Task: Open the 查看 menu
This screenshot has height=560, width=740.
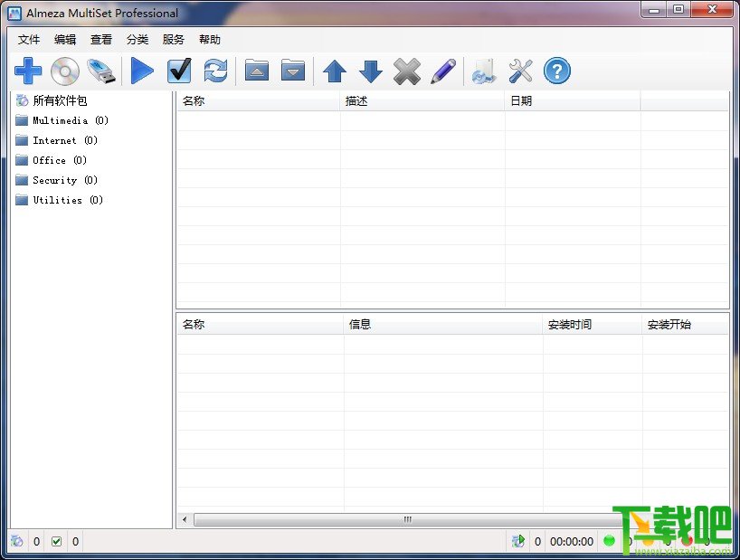Action: pos(101,40)
